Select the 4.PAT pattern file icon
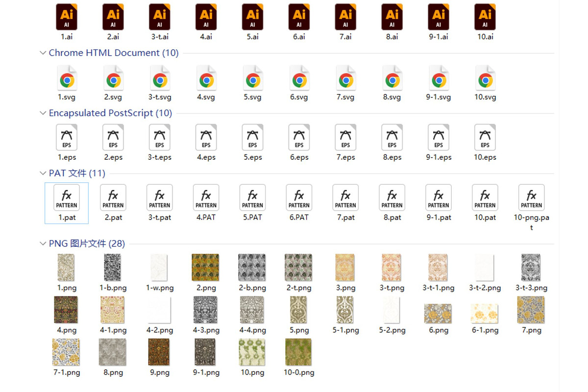Viewport: 588px width, 392px height. coord(206,197)
